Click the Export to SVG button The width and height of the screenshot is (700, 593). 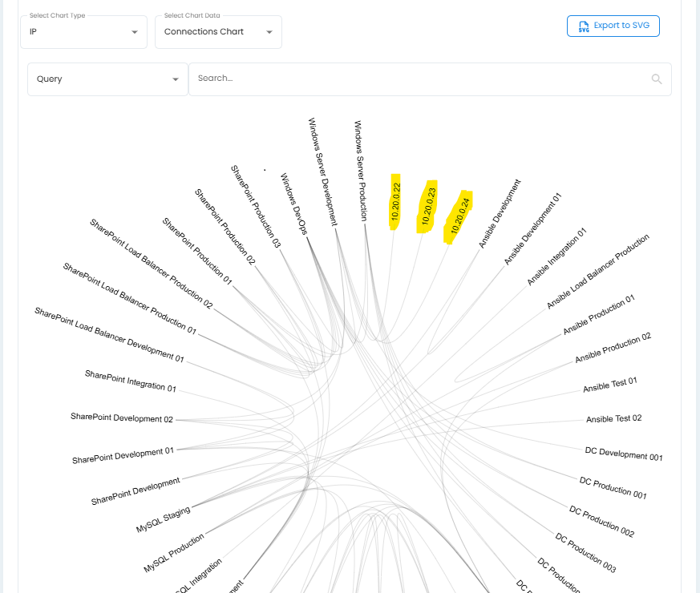[x=613, y=26]
